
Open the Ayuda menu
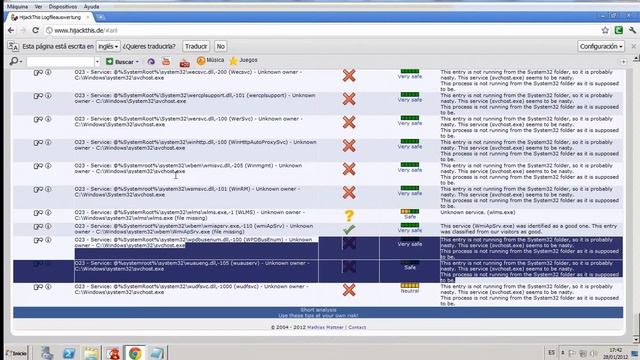pyautogui.click(x=91, y=7)
